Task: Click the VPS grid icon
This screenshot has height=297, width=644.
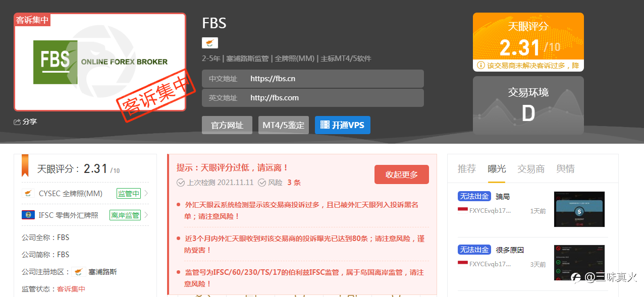Action: [325, 125]
